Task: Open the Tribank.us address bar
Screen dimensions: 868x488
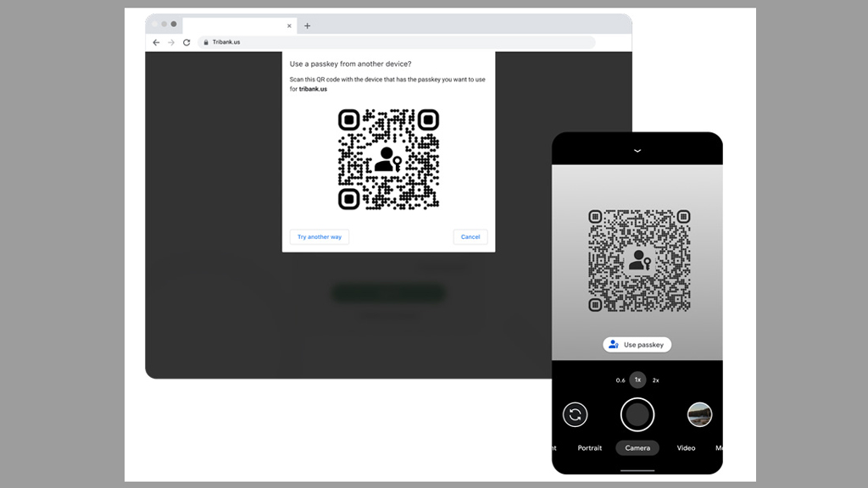Action: click(397, 42)
